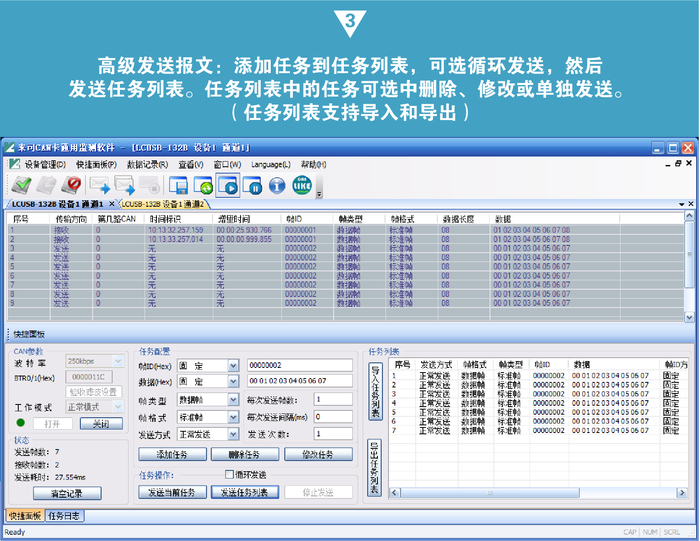Click the 清空记录 button

[67, 493]
